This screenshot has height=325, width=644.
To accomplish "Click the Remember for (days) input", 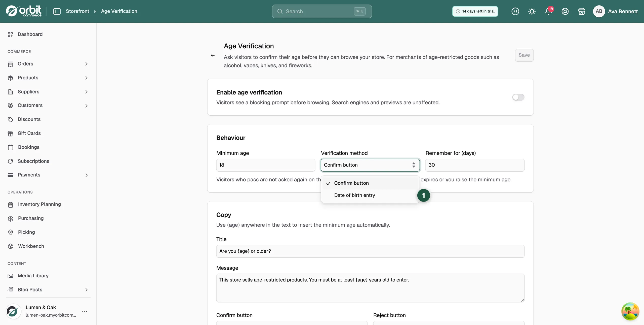I will [475, 165].
